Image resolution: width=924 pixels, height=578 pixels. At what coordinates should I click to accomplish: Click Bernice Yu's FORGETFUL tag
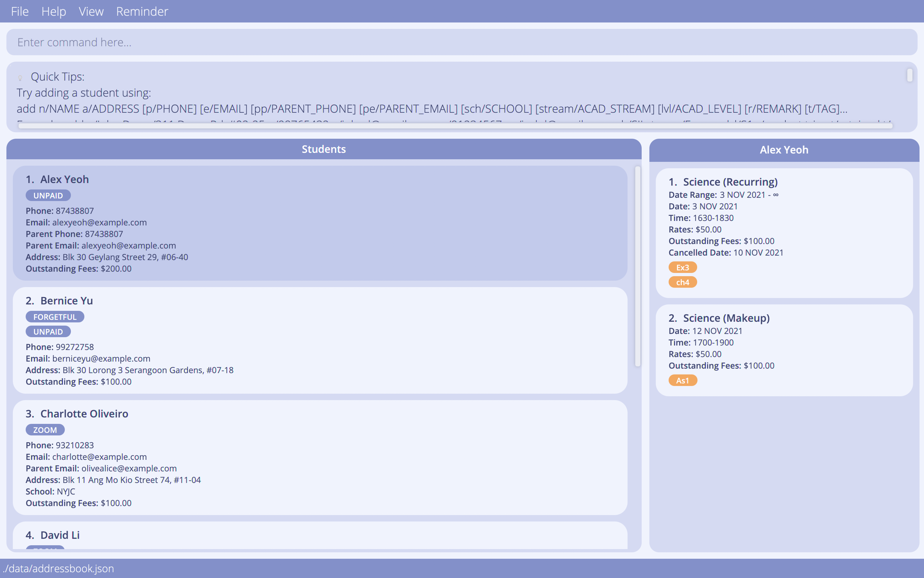(x=55, y=317)
